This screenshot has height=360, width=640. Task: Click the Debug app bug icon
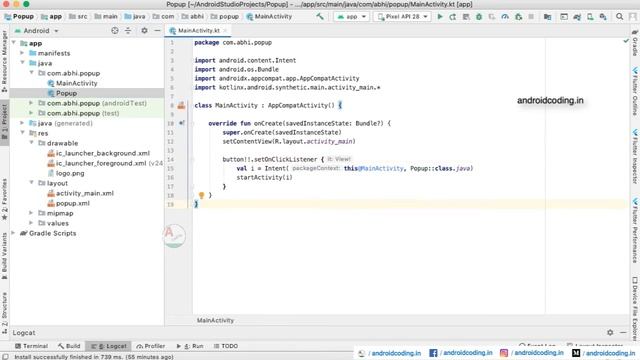tap(479, 17)
